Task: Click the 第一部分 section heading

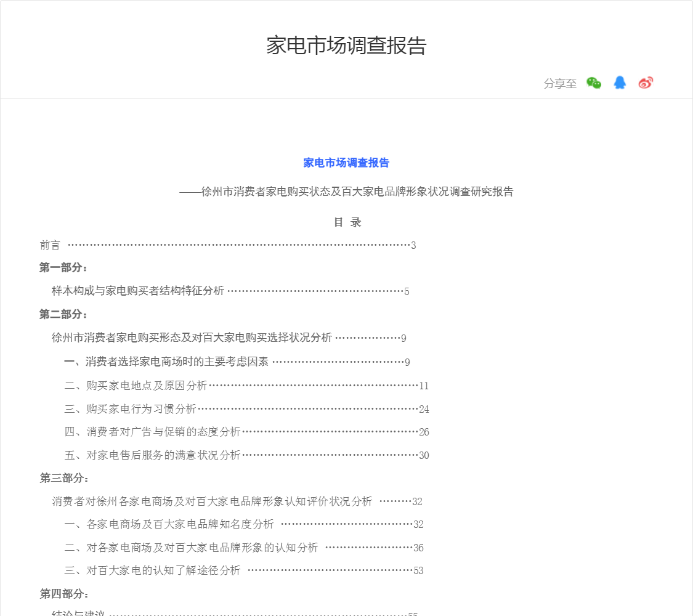Action: [x=63, y=268]
